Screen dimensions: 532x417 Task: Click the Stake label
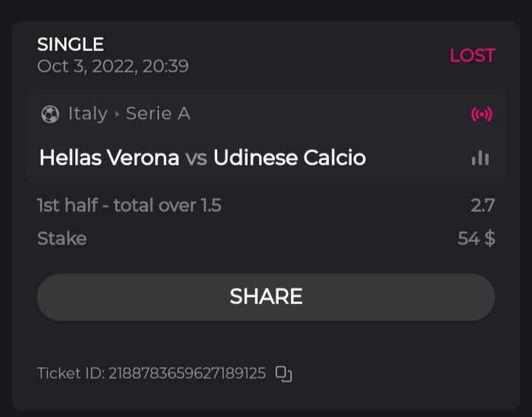(x=62, y=238)
